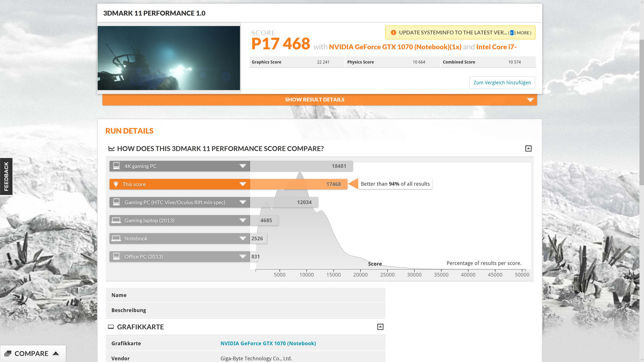Screen dimensions: 644x362
Task: Click the laptop icon beside Notebook row
Action: coord(116,238)
